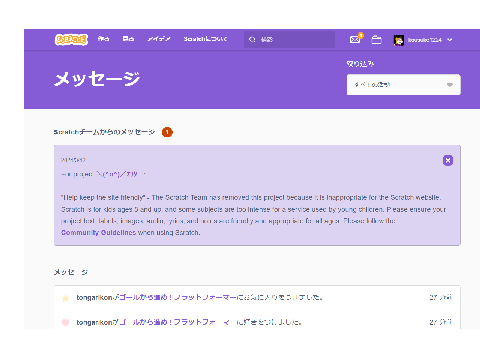480x360 pixels.
Task: Open the Explore menu item
Action: click(x=128, y=39)
